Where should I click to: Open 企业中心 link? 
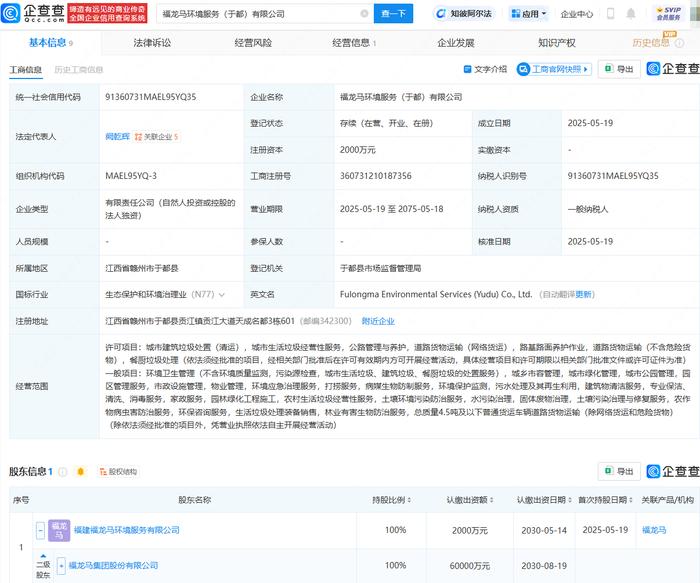576,14
